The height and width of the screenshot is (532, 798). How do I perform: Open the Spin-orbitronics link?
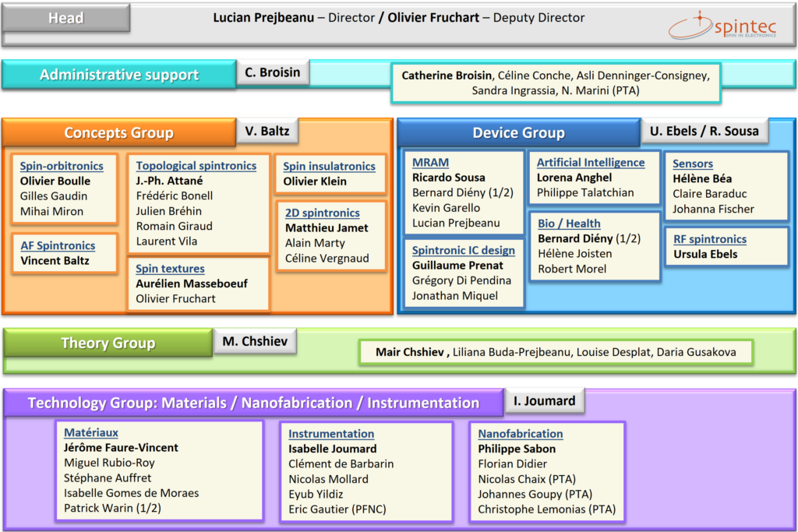(62, 166)
